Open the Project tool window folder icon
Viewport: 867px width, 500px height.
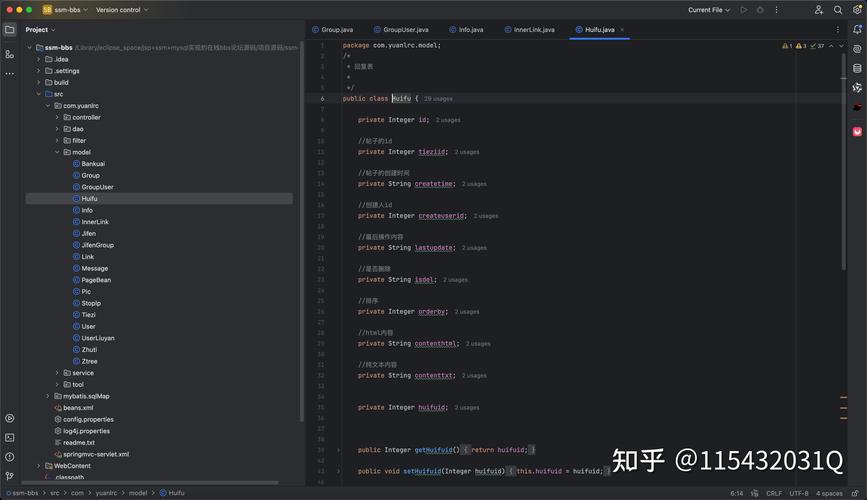pos(10,30)
